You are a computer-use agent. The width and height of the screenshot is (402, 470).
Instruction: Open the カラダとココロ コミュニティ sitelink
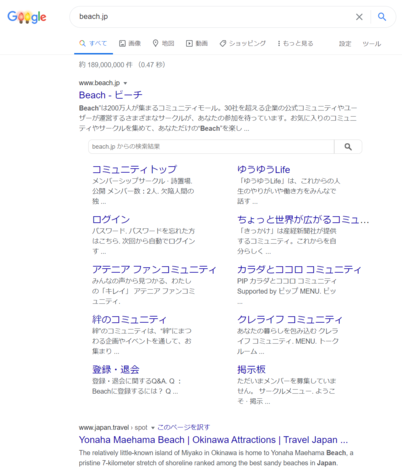point(299,269)
